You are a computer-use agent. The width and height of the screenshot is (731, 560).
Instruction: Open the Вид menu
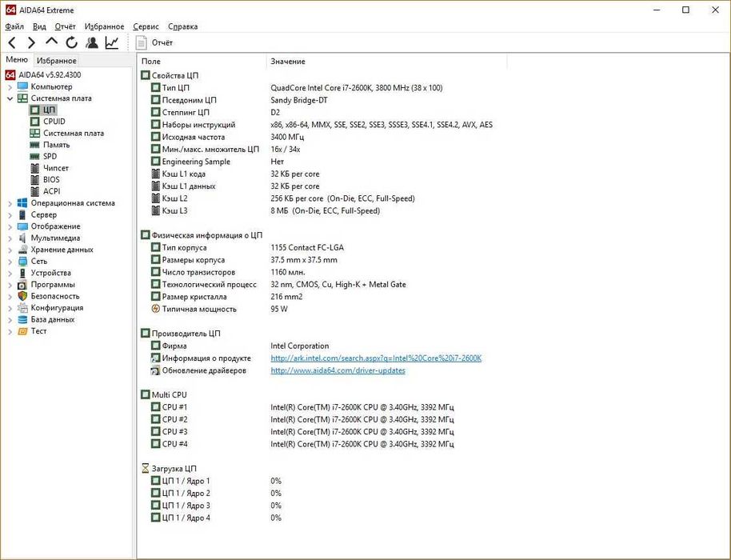click(39, 26)
